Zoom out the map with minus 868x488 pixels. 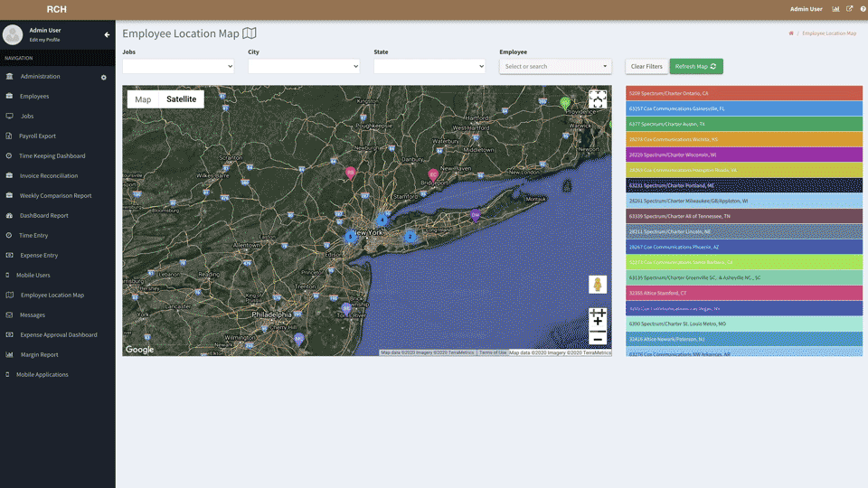tap(598, 339)
